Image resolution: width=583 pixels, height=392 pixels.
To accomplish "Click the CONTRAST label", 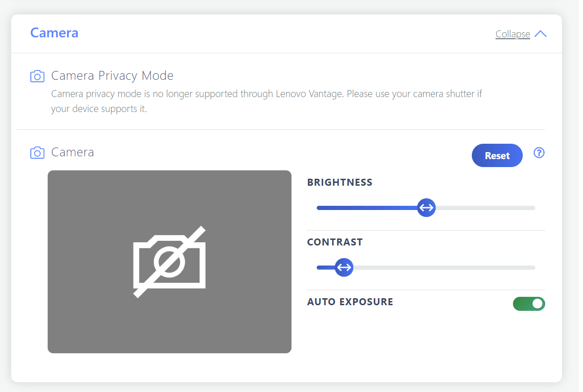I will pos(334,242).
